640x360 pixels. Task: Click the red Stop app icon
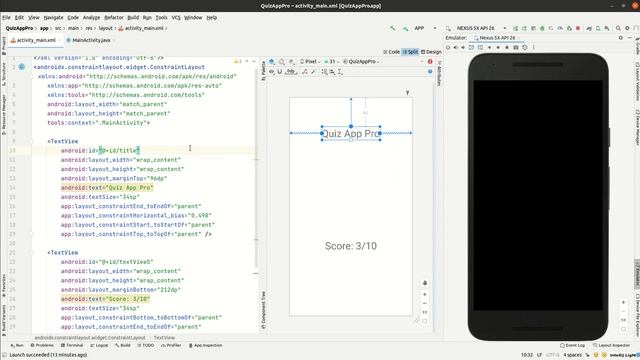578,28
